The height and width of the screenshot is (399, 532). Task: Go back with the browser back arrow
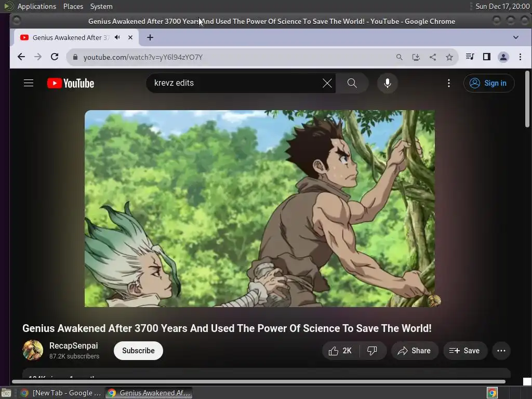pos(21,57)
